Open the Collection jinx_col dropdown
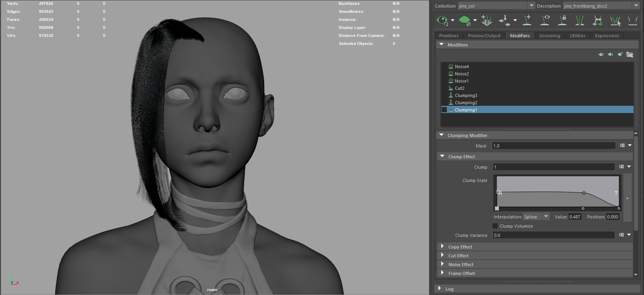Image resolution: width=644 pixels, height=295 pixels. [x=531, y=6]
